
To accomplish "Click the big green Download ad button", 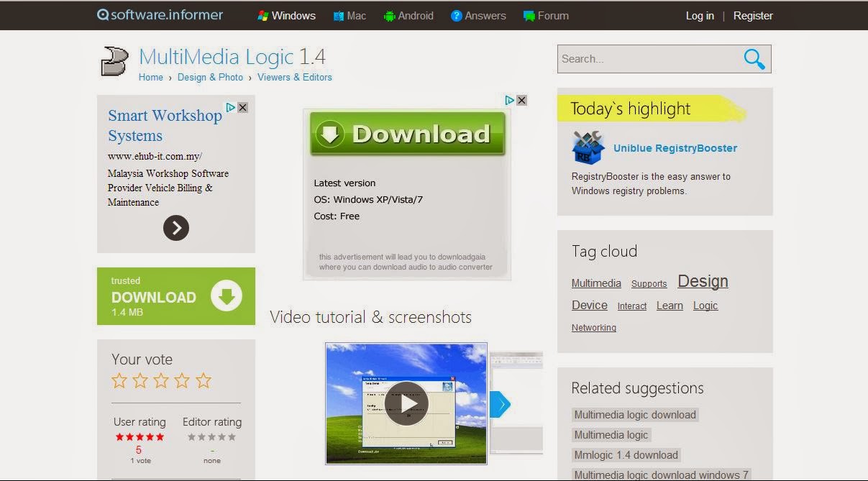I will click(x=408, y=134).
